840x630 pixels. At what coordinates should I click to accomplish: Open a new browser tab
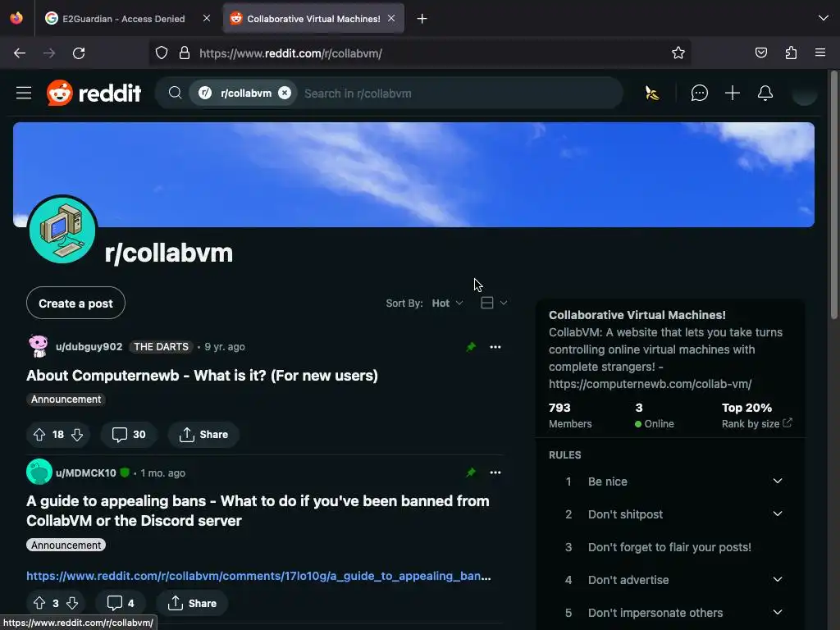pyautogui.click(x=422, y=19)
